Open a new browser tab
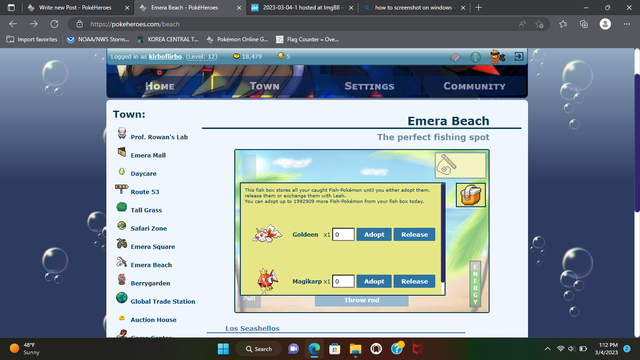Viewport: 640px width, 360px height. click(479, 8)
